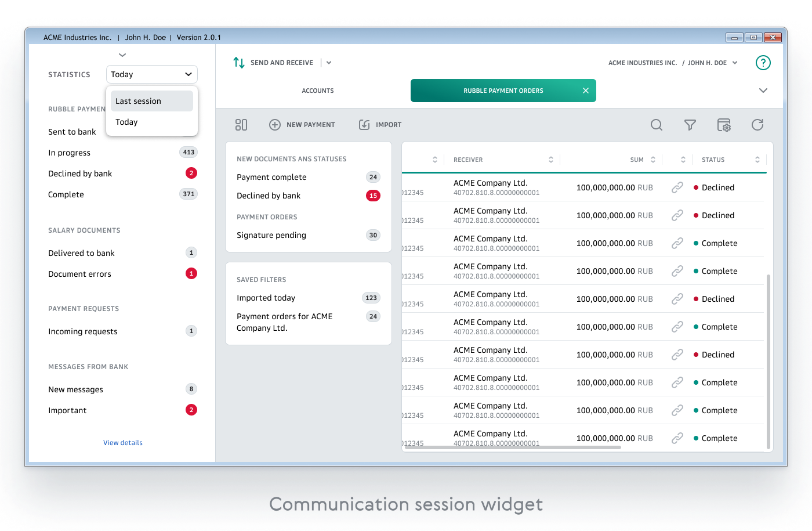Image resolution: width=812 pixels, height=531 pixels.
Task: Toggle the panel layout icon
Action: (x=241, y=125)
